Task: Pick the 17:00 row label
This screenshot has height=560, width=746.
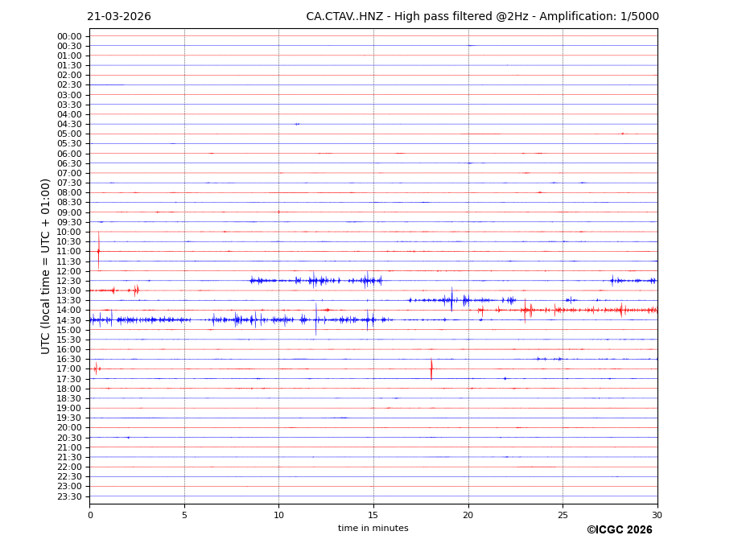Action: coord(69,369)
